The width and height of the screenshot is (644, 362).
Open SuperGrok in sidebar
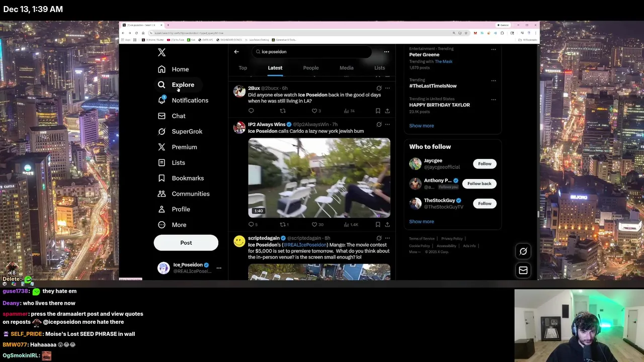click(180, 132)
